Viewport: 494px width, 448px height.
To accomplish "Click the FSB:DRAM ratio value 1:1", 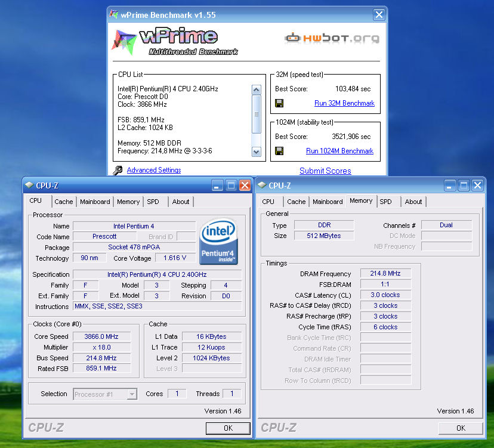I will (x=385, y=284).
